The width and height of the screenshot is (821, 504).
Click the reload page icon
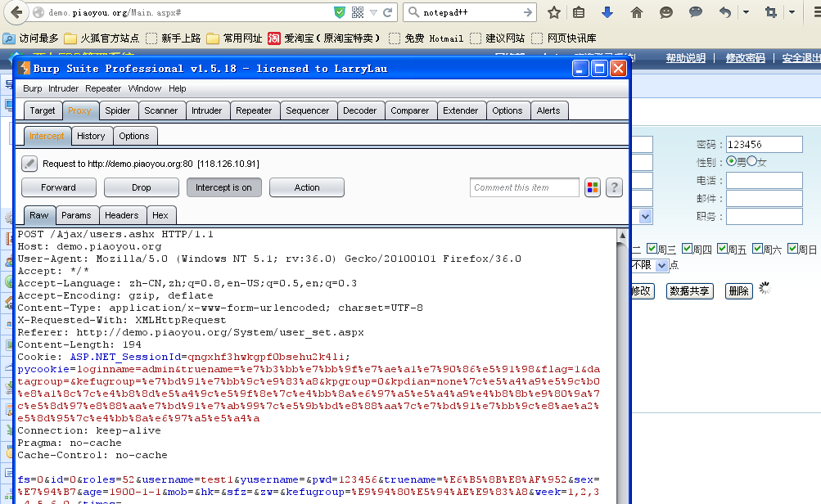pyautogui.click(x=388, y=12)
